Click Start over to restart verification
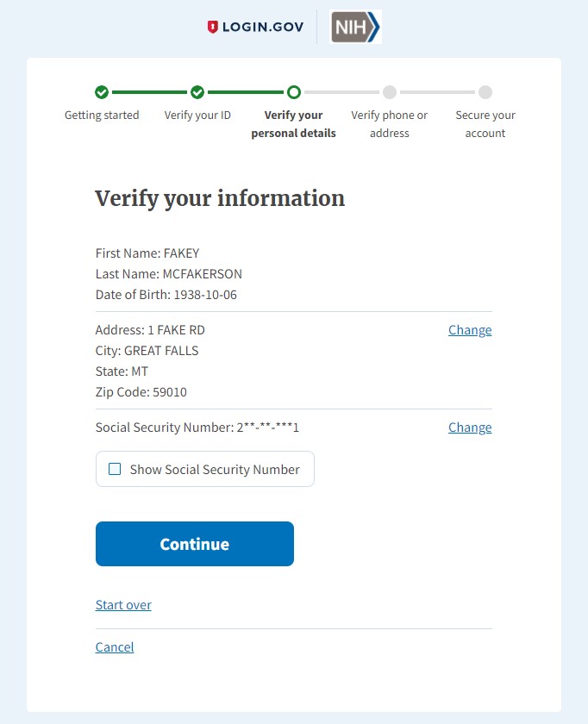The image size is (588, 724). point(122,604)
